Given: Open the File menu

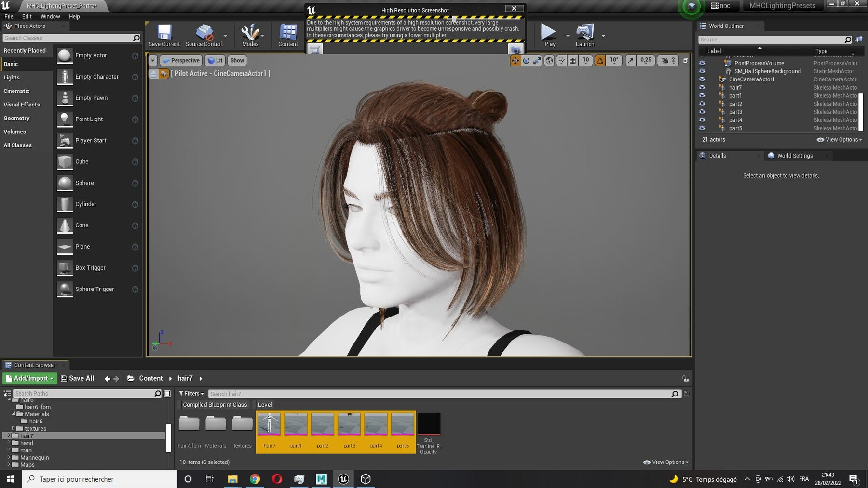Looking at the screenshot, I should pyautogui.click(x=9, y=16).
